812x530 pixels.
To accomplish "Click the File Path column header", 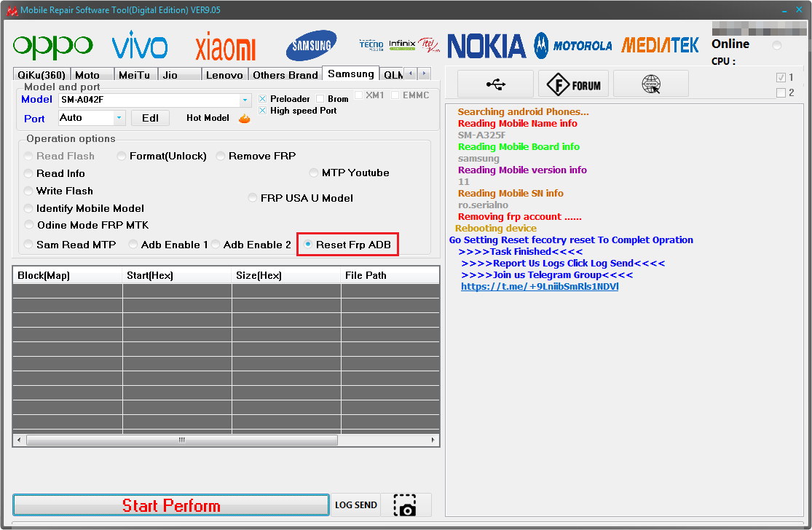I will pos(390,275).
